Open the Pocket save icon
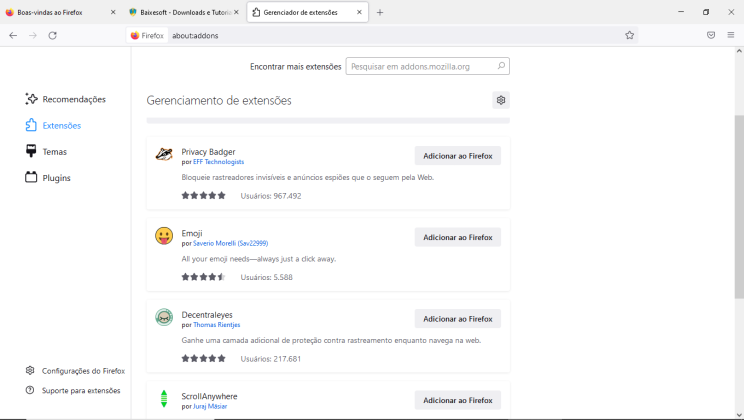Screen dimensions: 744x420 coord(711,35)
